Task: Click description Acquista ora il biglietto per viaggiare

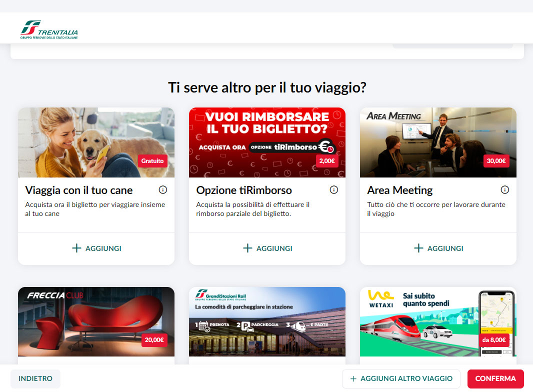Action: (x=95, y=209)
